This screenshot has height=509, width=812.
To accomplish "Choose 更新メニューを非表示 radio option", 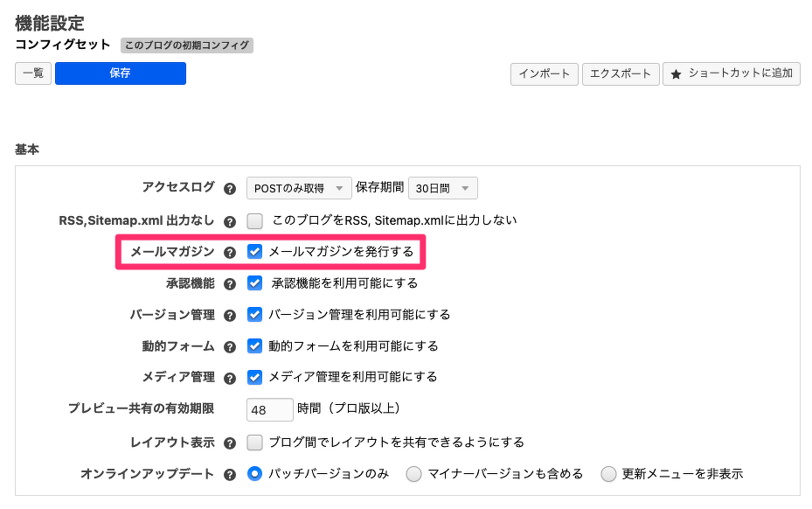I will point(609,474).
